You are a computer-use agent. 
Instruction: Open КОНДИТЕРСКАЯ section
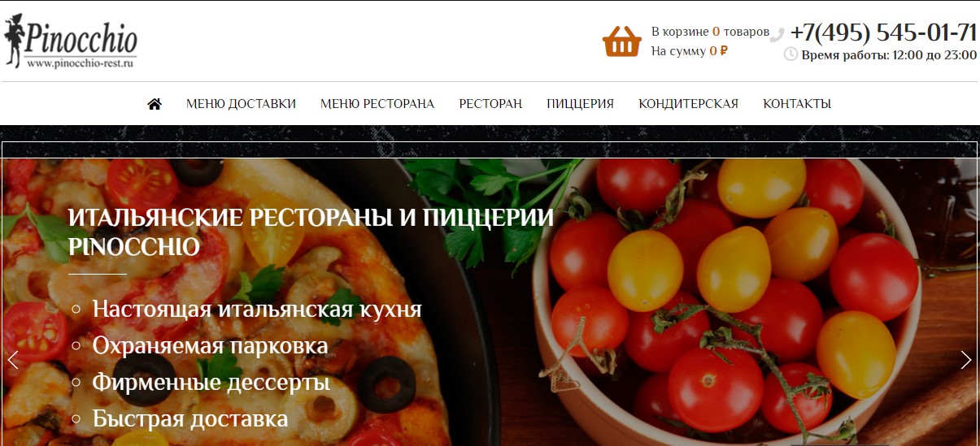pos(688,104)
